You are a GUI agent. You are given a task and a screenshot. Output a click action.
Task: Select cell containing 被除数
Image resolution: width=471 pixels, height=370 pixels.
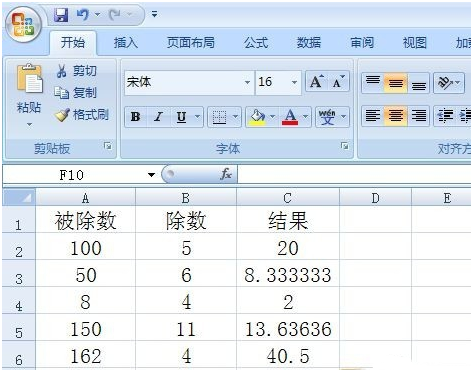click(85, 220)
